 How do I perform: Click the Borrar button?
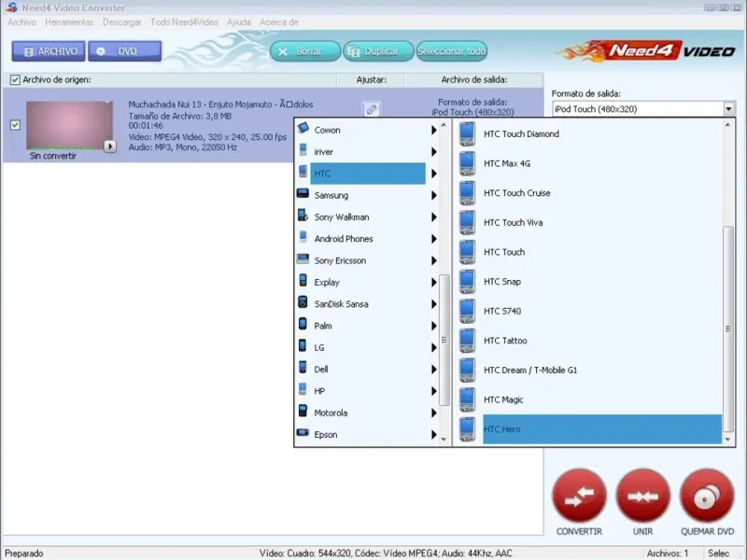click(305, 51)
